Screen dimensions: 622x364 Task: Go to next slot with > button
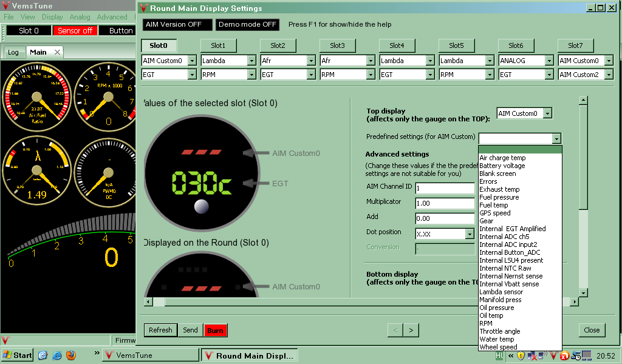[x=411, y=330]
